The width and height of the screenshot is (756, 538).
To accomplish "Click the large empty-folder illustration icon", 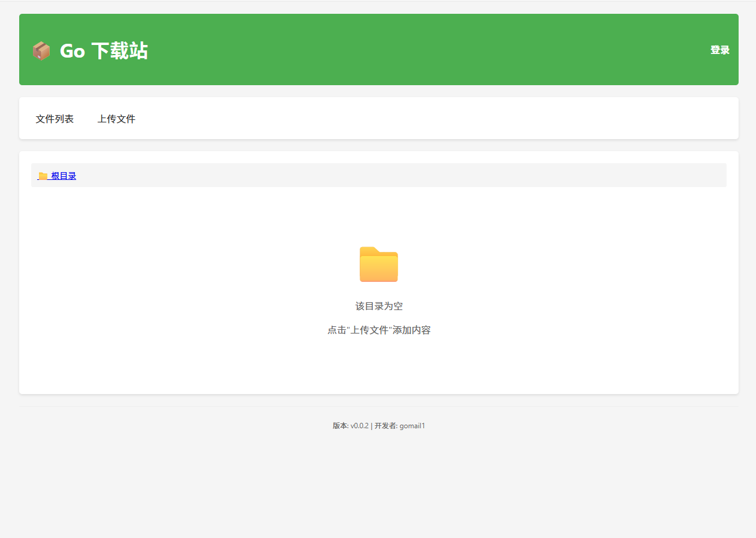I will tap(379, 264).
